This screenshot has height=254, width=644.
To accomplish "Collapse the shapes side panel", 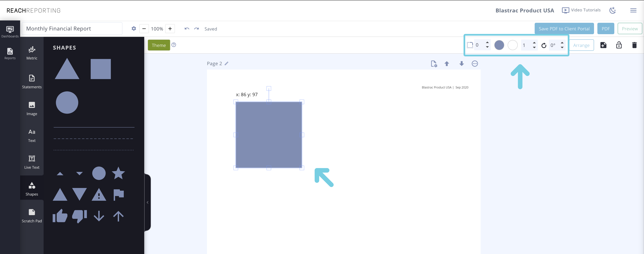I will point(148,202).
